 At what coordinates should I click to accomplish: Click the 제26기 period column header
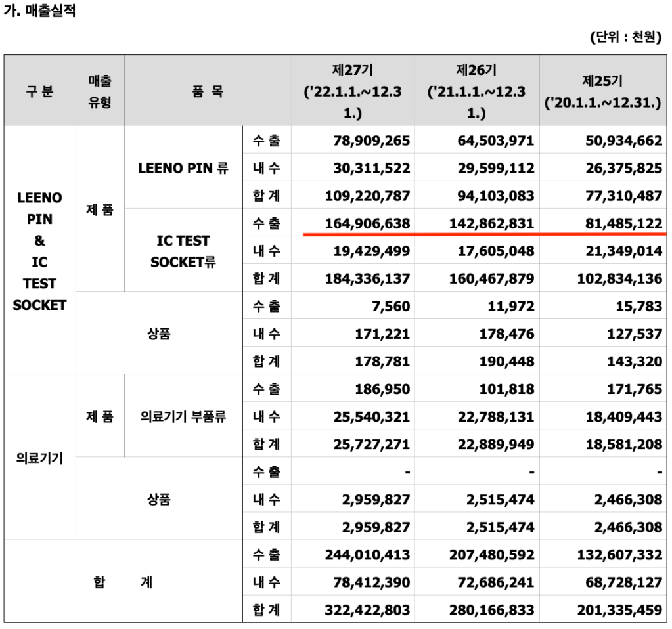pyautogui.click(x=476, y=91)
